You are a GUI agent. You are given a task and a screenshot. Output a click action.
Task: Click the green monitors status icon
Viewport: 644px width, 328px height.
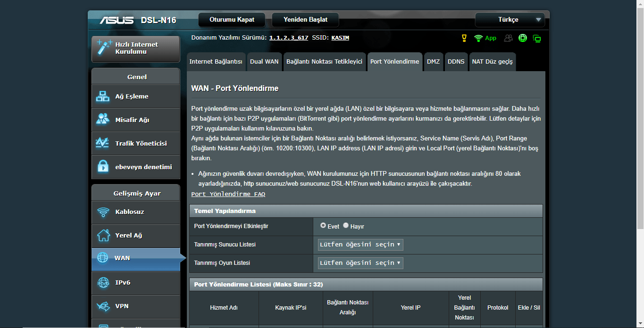(537, 38)
